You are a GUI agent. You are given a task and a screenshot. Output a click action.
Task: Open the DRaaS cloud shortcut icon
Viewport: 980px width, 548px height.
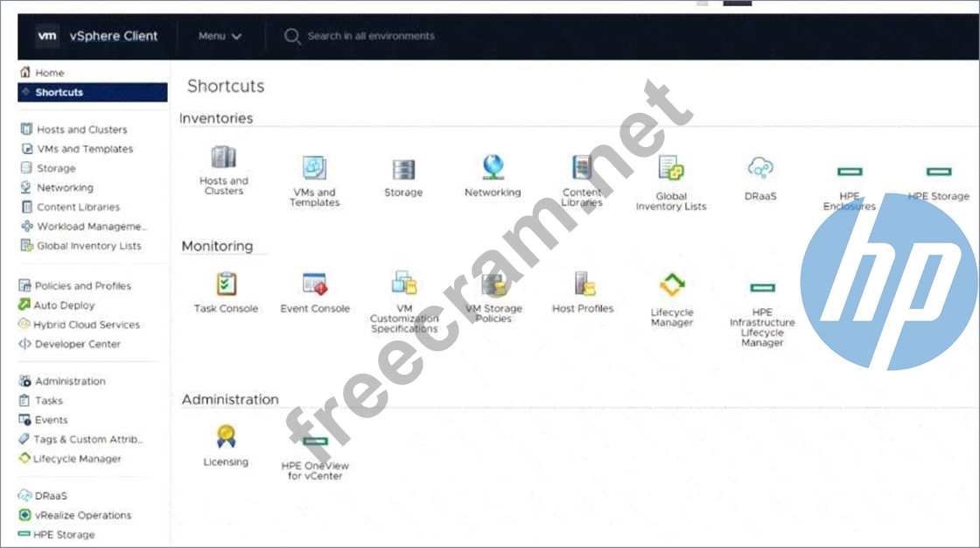pos(760,168)
